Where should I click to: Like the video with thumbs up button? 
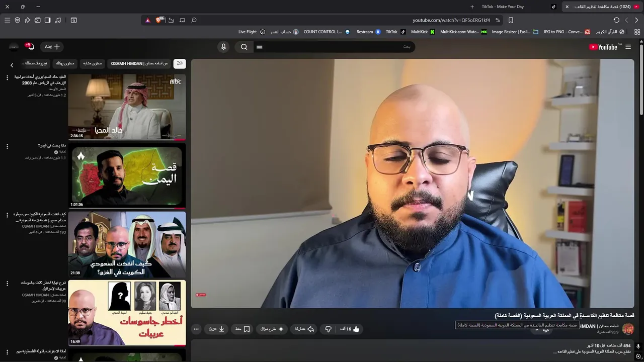pos(350,329)
